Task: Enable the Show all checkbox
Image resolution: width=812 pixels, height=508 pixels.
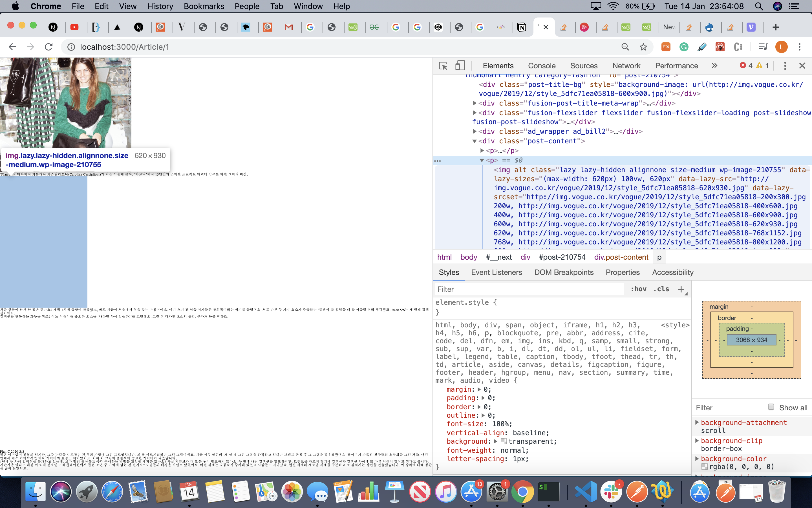Action: point(771,407)
